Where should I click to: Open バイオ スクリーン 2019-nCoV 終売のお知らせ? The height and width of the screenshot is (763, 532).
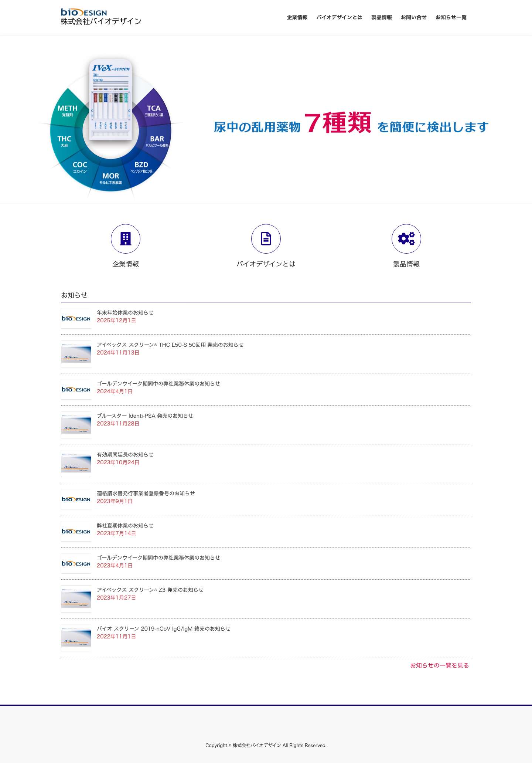[164, 628]
